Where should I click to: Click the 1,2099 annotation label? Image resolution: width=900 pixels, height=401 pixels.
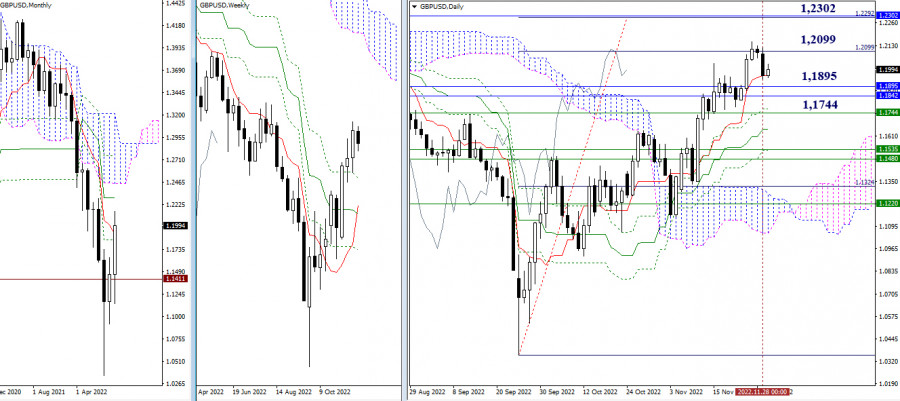[818, 40]
